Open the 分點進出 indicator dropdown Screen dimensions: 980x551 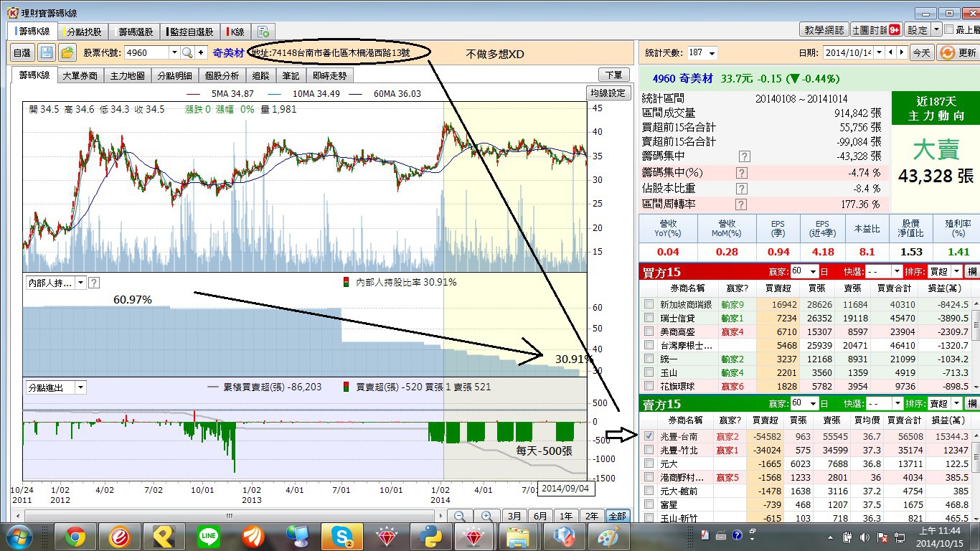(80, 387)
